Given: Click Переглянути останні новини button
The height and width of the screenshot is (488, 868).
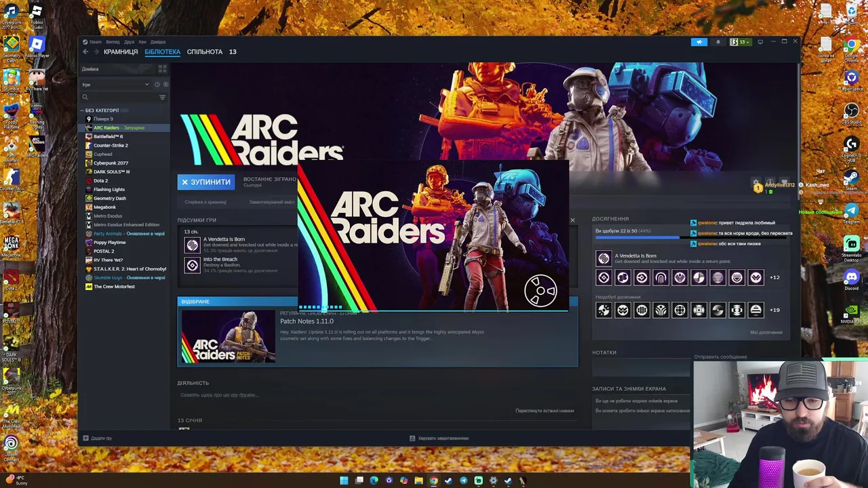Looking at the screenshot, I should pos(545,411).
